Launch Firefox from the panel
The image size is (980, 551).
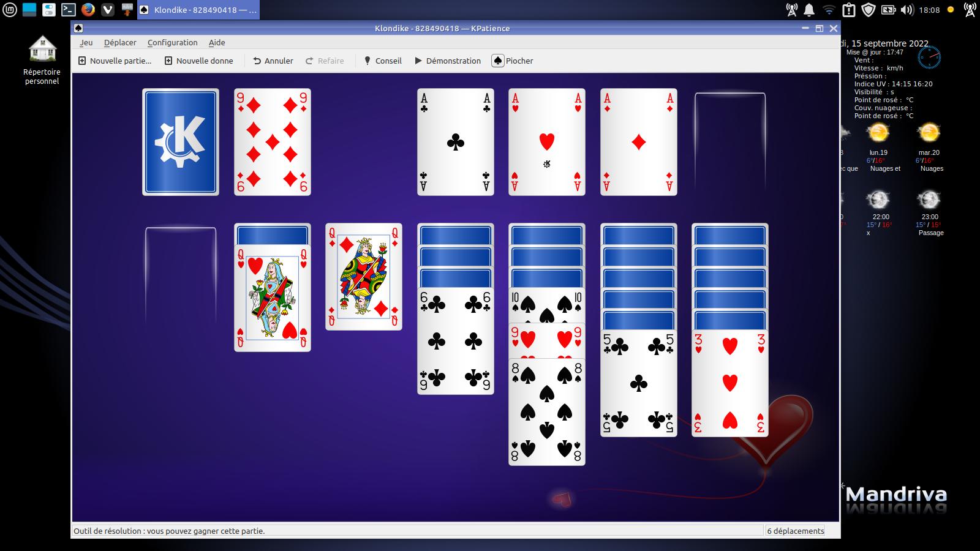point(88,9)
